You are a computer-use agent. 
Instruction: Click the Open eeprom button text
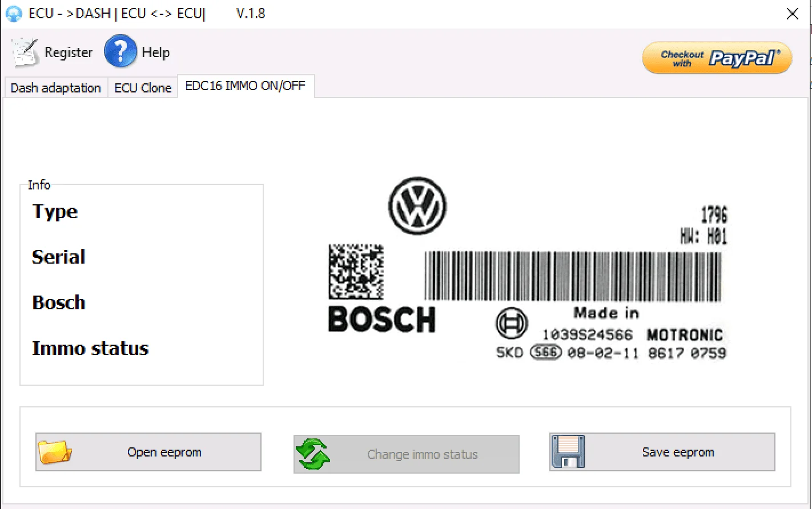(164, 452)
